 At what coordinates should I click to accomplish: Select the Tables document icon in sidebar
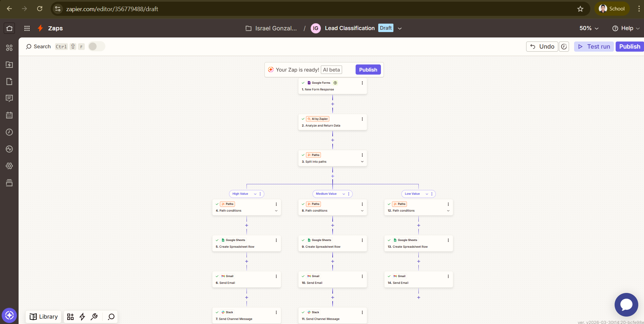[9, 81]
